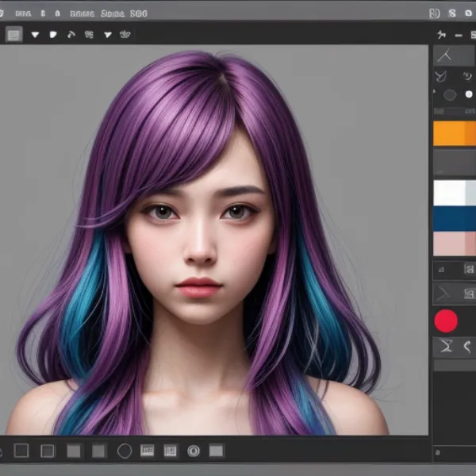Click the S-shaped icon in the top-right title bar

[452, 13]
